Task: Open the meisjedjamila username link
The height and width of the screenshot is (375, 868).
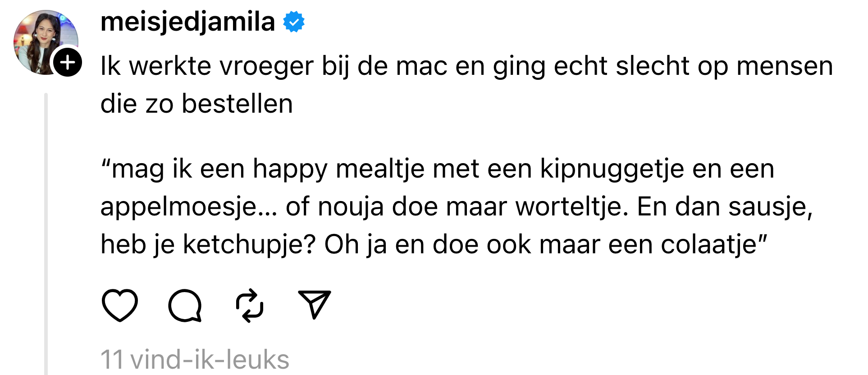Action: pos(187,22)
